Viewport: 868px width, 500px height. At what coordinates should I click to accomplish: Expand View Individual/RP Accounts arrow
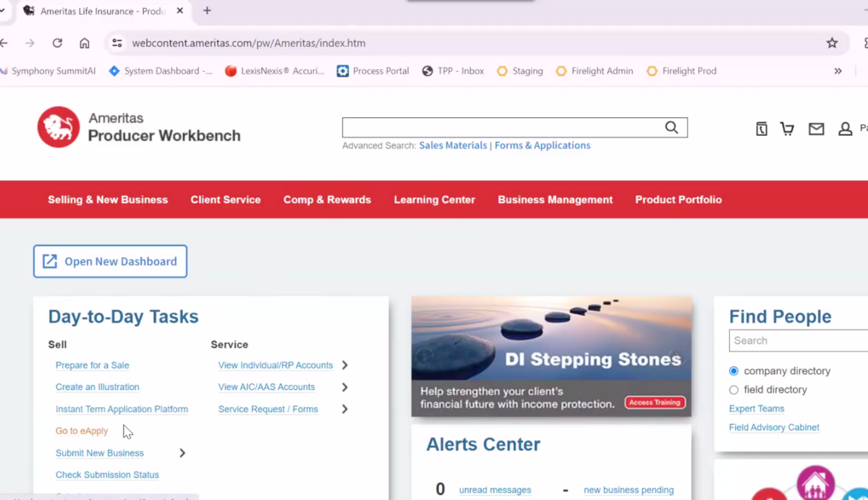[x=345, y=365]
